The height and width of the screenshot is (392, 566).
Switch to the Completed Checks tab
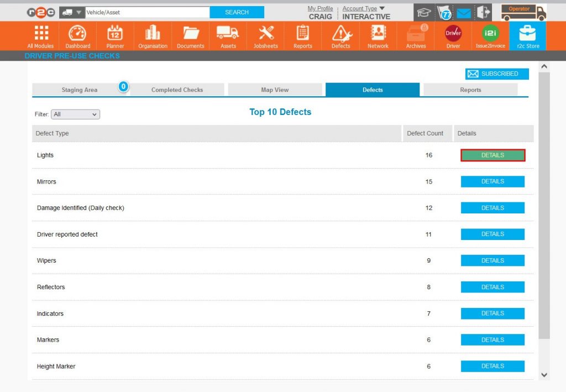177,90
